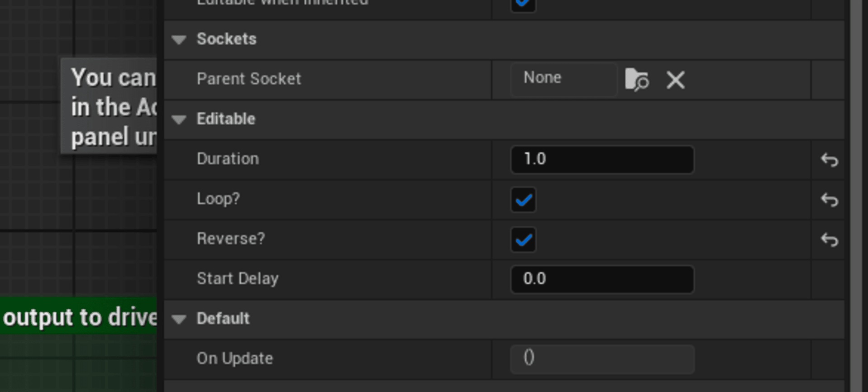Click the Parent Socket browse icon
The width and height of the screenshot is (868, 392).
(637, 80)
